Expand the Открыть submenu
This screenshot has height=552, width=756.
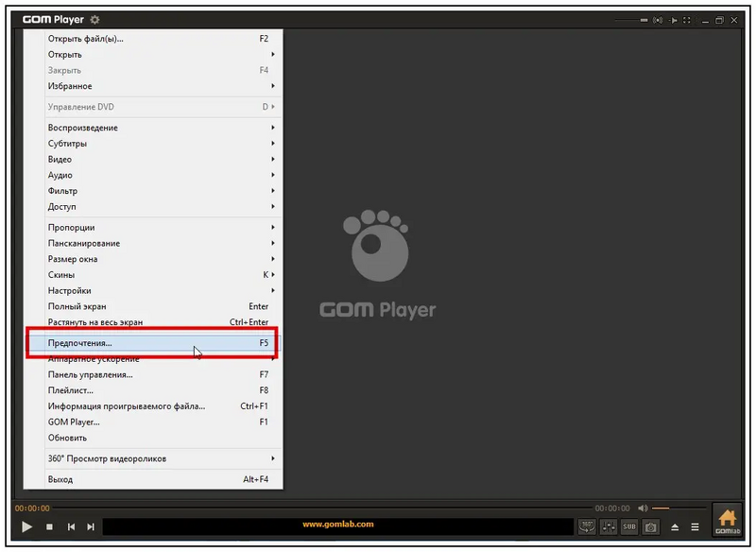click(153, 55)
